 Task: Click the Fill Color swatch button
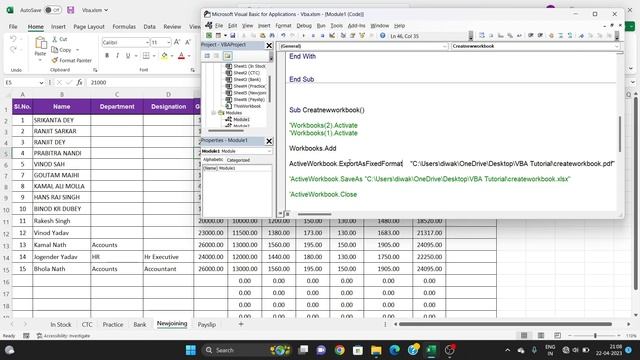[x=164, y=56]
